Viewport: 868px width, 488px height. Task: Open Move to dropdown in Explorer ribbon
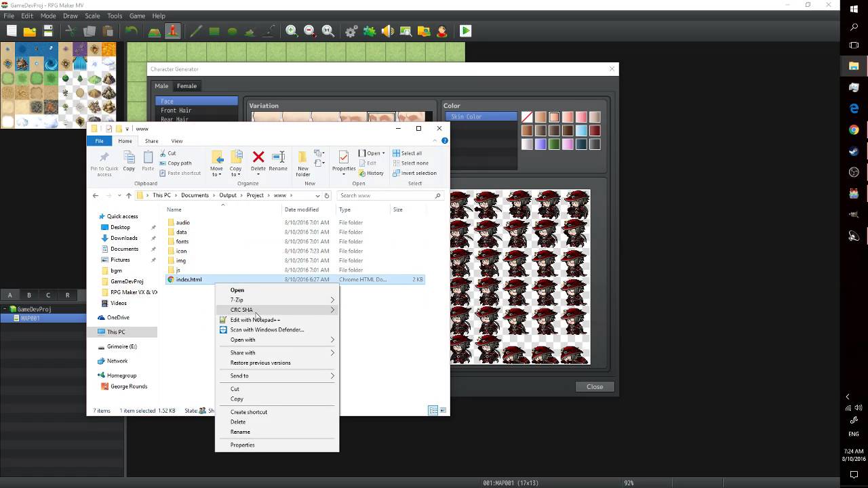click(x=216, y=171)
